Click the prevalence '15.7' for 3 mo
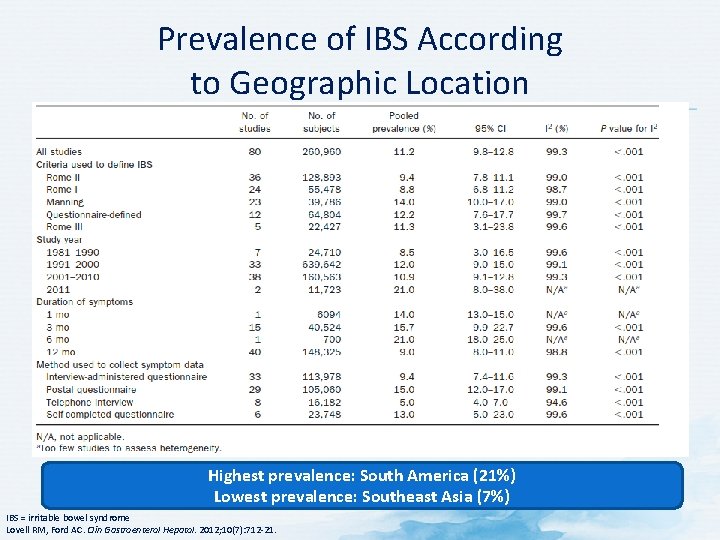 (404, 327)
